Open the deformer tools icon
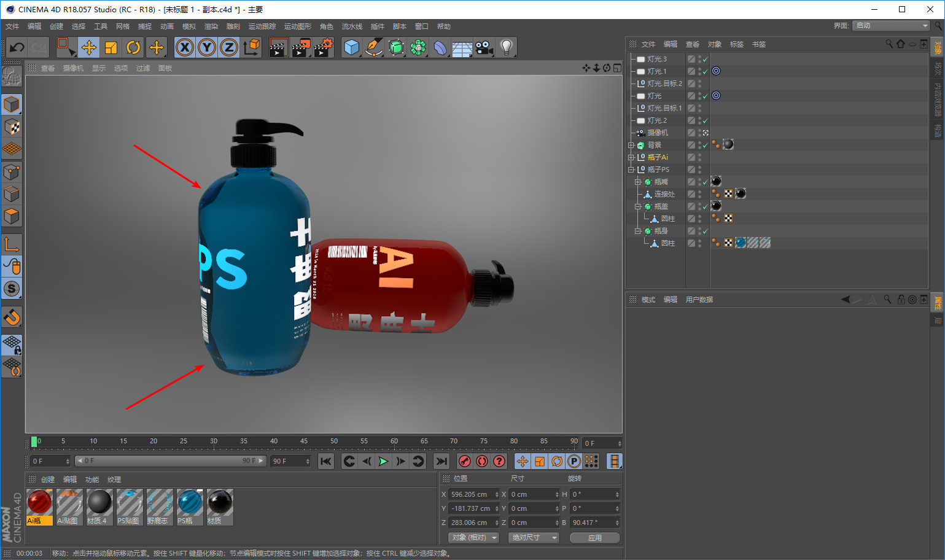 [x=440, y=47]
